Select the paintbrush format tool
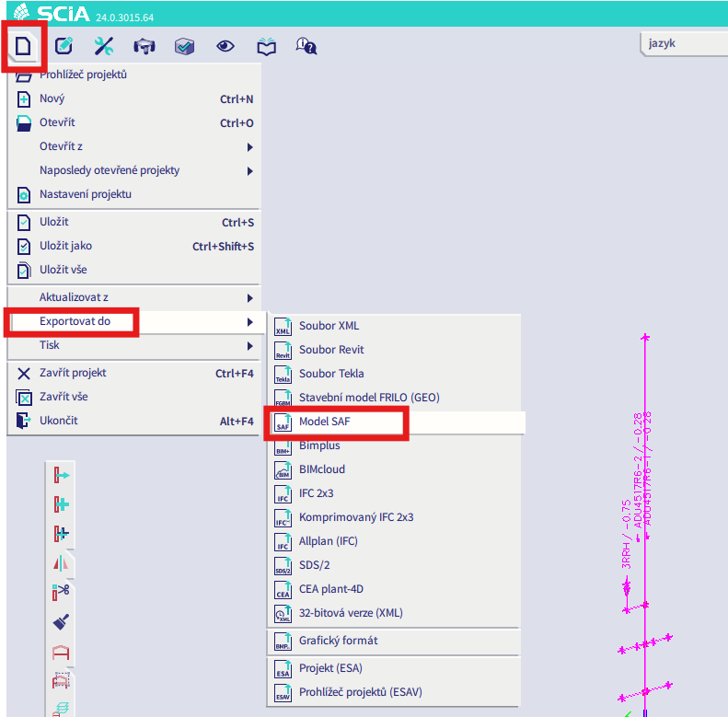Viewport: 728px width, 717px height. point(61,622)
